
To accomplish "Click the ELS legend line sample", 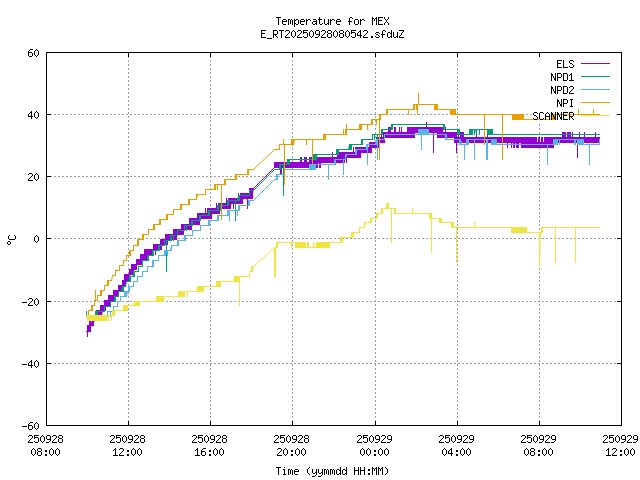I will (x=596, y=64).
